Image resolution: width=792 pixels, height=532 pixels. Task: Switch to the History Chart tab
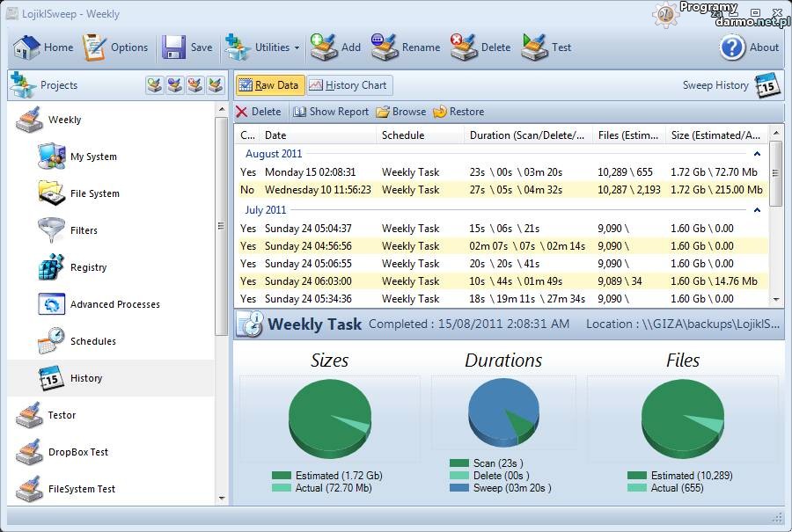click(348, 85)
